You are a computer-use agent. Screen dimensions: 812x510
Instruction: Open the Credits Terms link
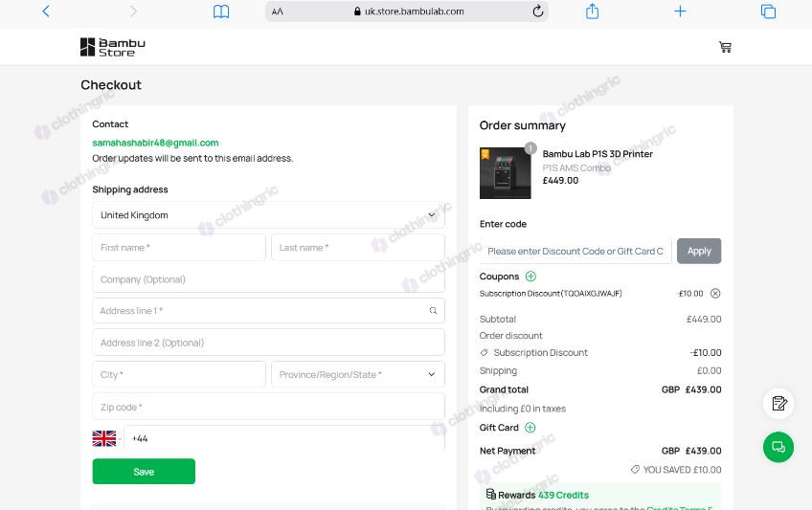click(680, 507)
